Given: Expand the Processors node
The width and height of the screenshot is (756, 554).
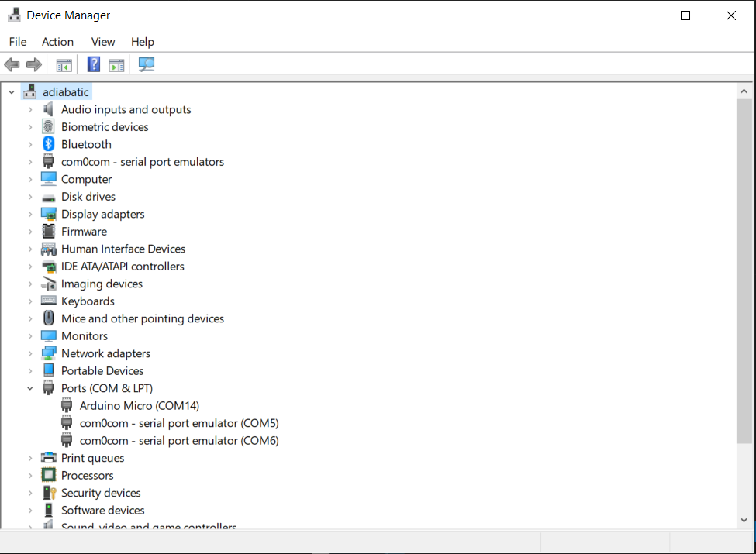Looking at the screenshot, I should [x=30, y=476].
